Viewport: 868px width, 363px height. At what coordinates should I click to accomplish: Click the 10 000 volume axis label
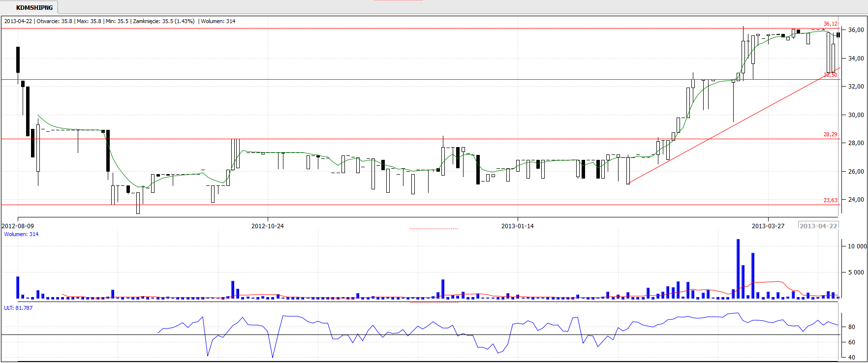(857, 246)
